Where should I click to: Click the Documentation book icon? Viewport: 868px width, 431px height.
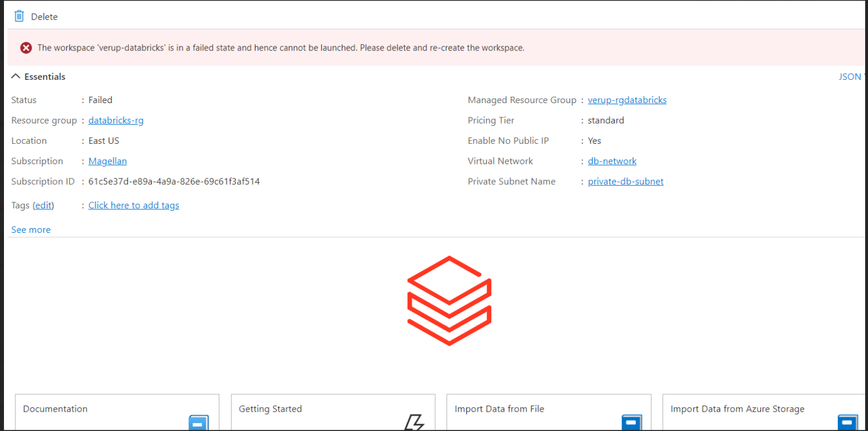[198, 422]
